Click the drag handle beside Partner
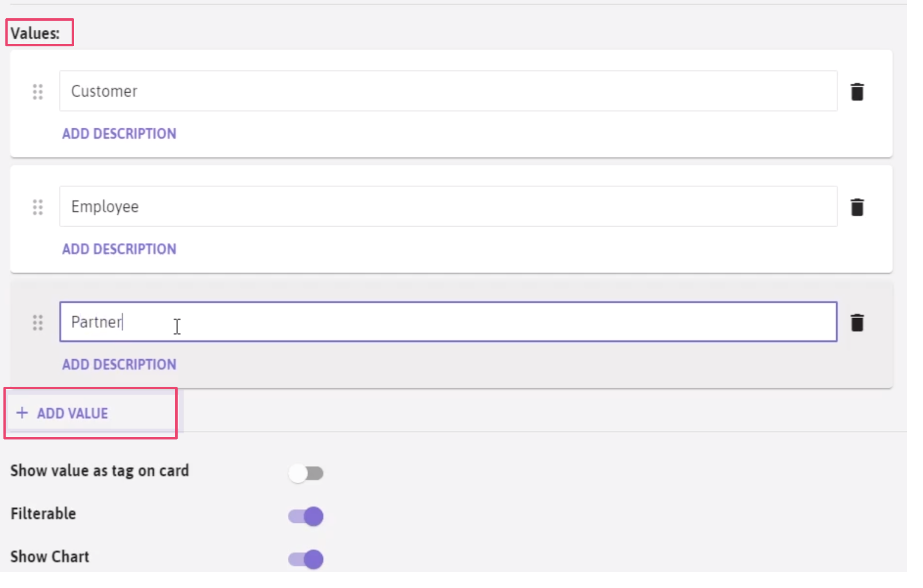This screenshot has width=923, height=588. point(38,323)
